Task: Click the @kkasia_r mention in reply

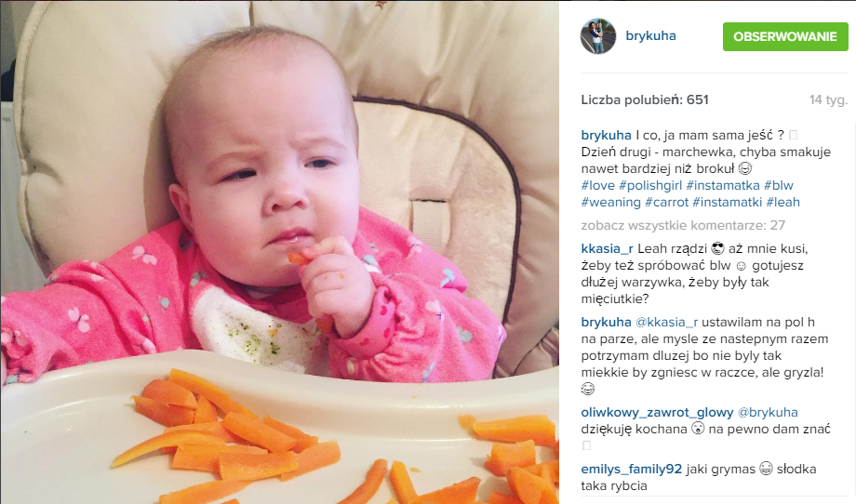Action: [x=666, y=323]
